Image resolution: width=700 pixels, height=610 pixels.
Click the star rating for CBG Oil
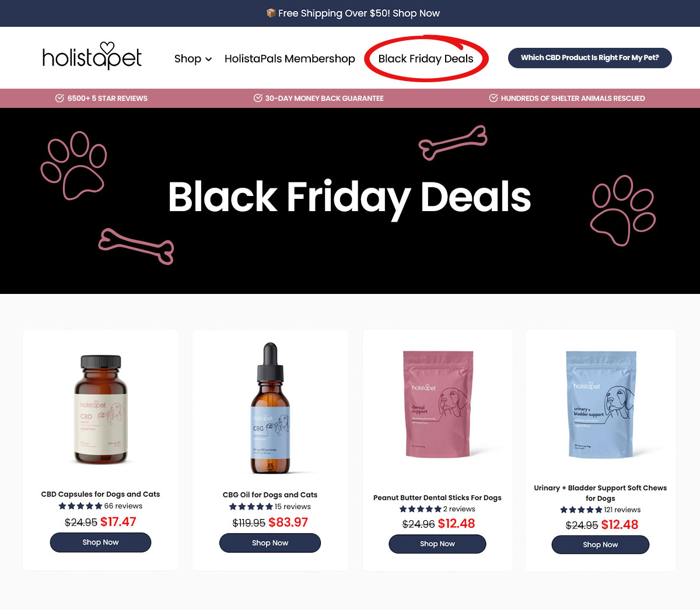click(251, 507)
